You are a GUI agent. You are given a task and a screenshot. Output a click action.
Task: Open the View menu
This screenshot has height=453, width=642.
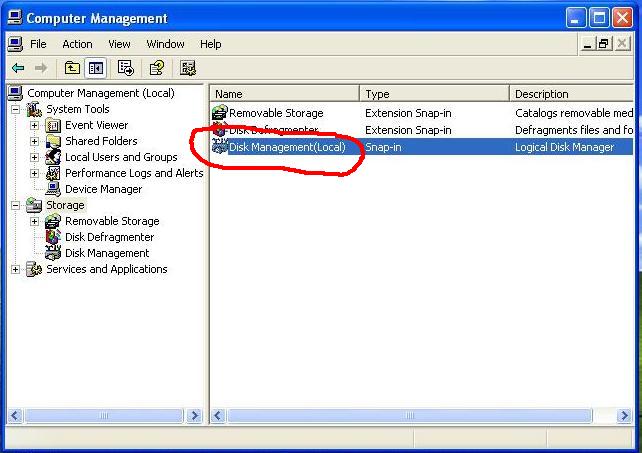point(119,44)
